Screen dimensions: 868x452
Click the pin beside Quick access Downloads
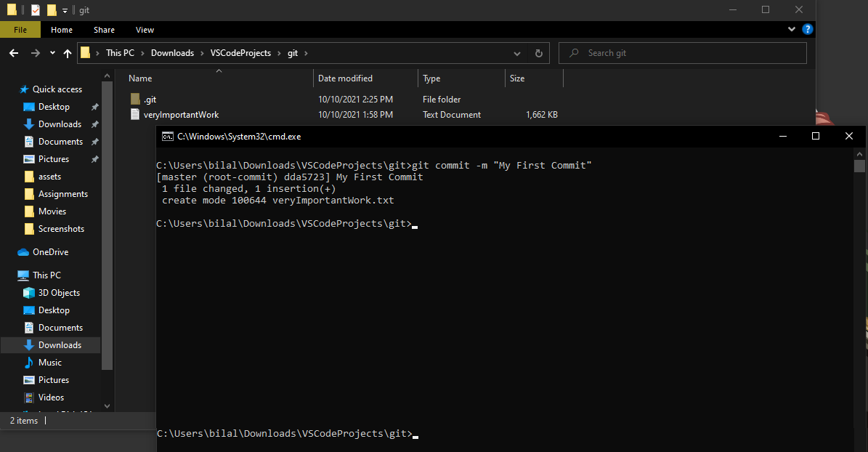tap(94, 124)
